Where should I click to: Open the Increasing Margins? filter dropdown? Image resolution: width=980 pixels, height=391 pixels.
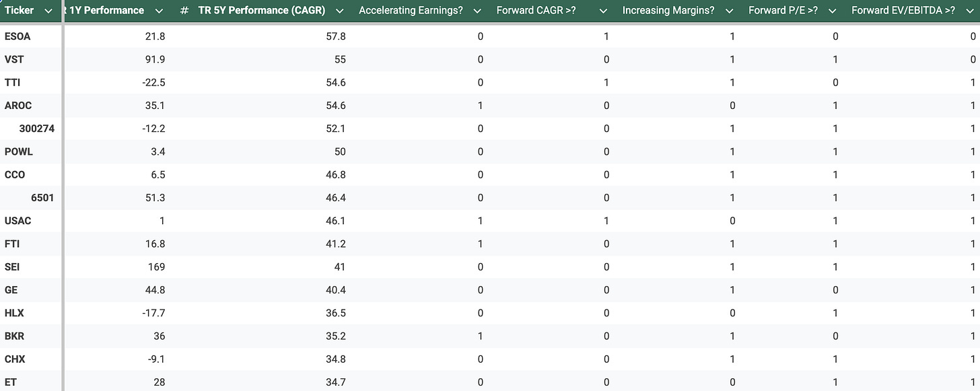coord(729,11)
